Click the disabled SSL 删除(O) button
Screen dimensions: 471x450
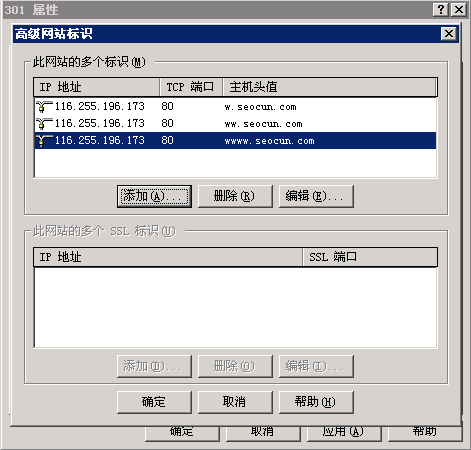[x=235, y=366]
